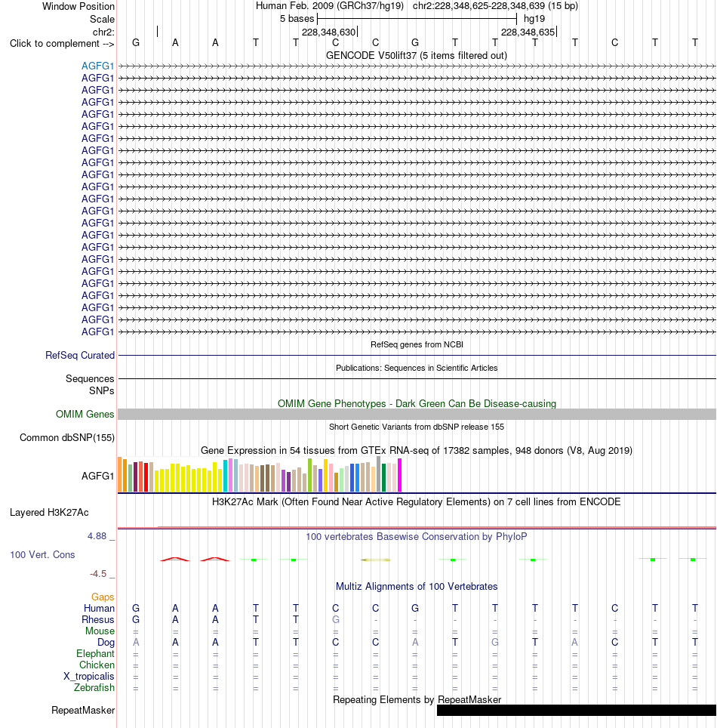Open 'Publications: Sequences in Scientific Articles' title
Viewport: 717px width, 728px height.
(x=417, y=368)
